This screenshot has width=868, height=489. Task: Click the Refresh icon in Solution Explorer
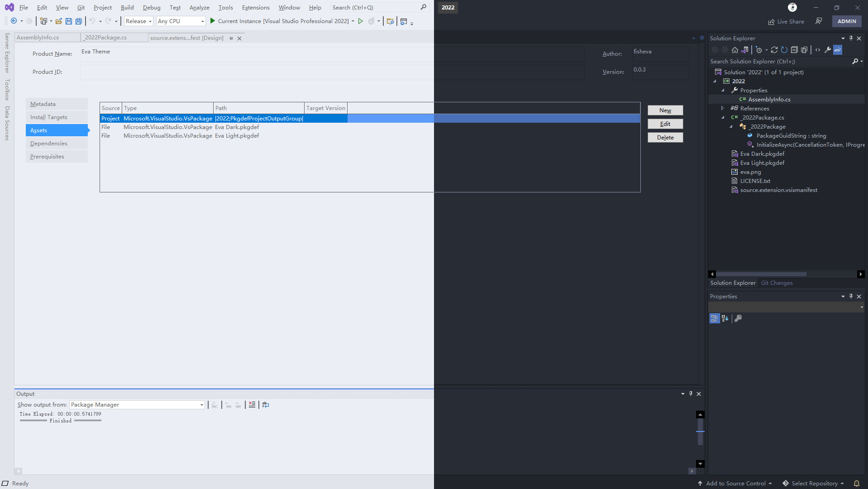tap(784, 50)
